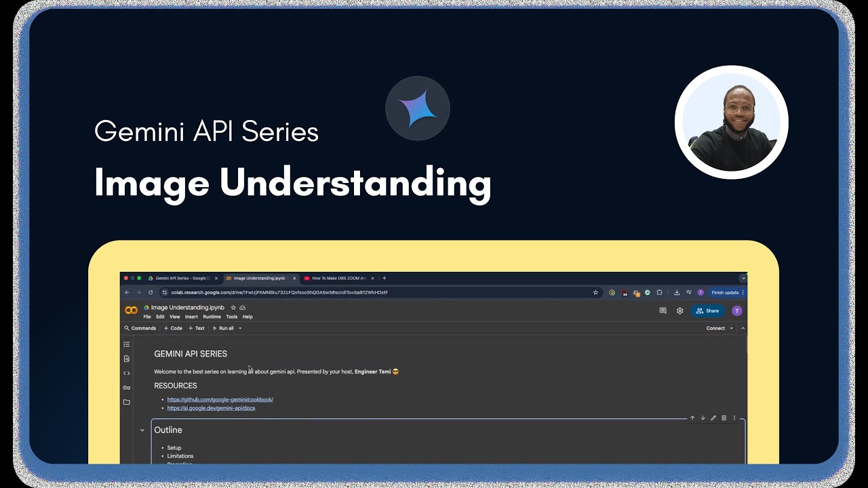
Task: Bookmark page with address bar star
Action: (595, 293)
